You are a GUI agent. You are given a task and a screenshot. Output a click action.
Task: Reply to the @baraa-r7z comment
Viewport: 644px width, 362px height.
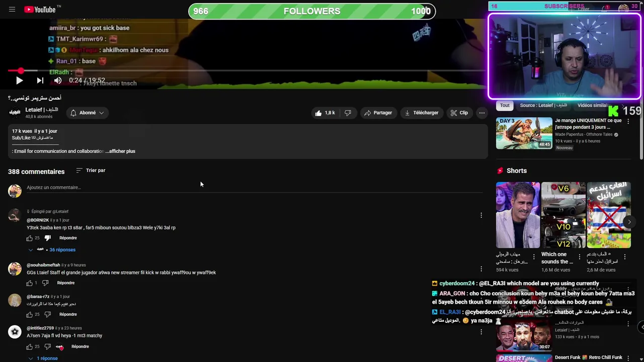[x=68, y=314]
